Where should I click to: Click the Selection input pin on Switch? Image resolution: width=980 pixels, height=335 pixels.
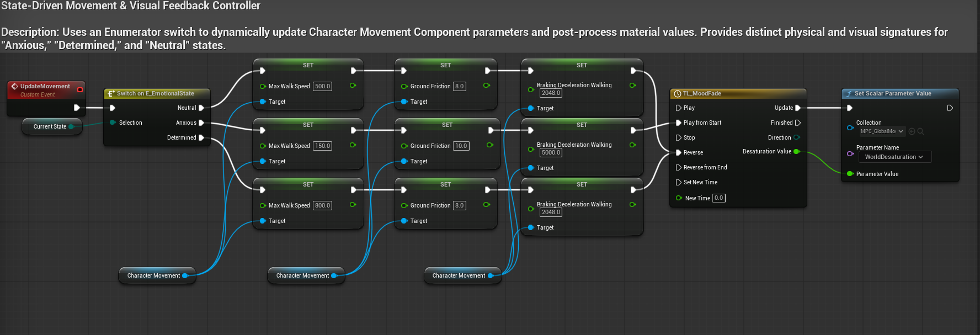pos(113,123)
